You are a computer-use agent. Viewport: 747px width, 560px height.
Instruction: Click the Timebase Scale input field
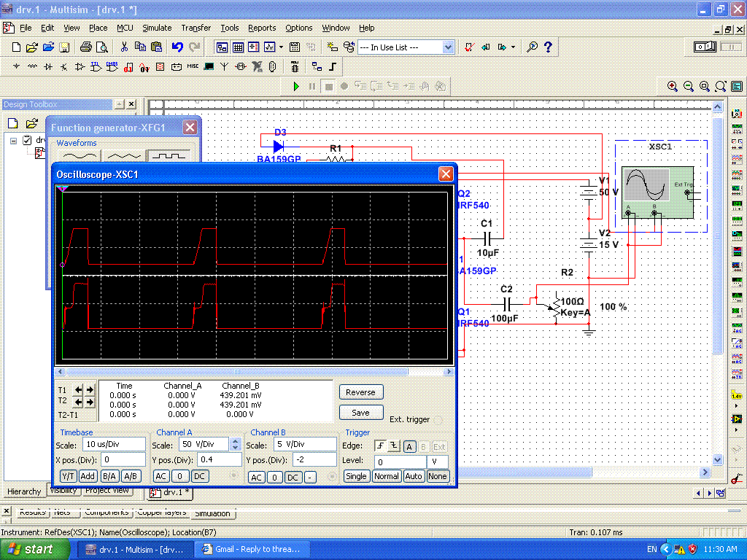[114, 444]
